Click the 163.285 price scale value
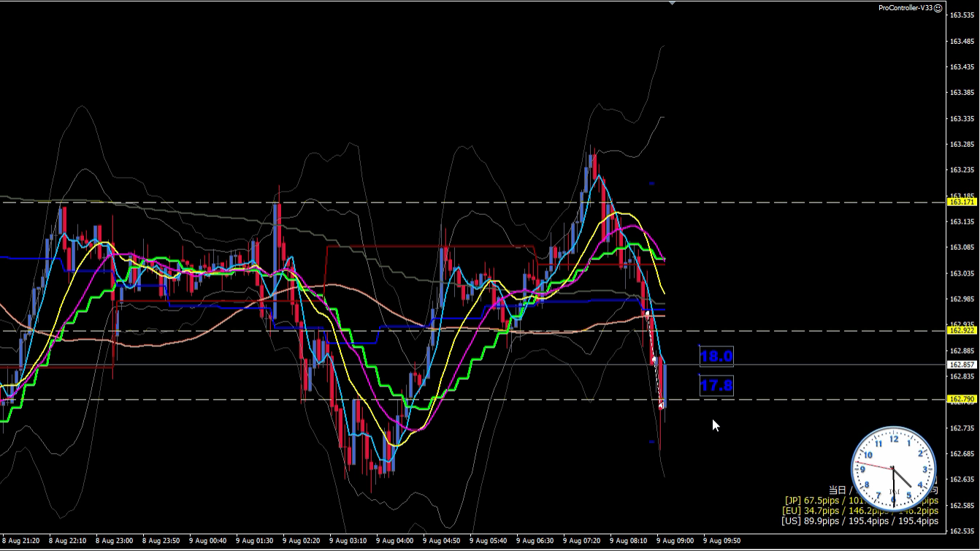 pyautogui.click(x=962, y=144)
